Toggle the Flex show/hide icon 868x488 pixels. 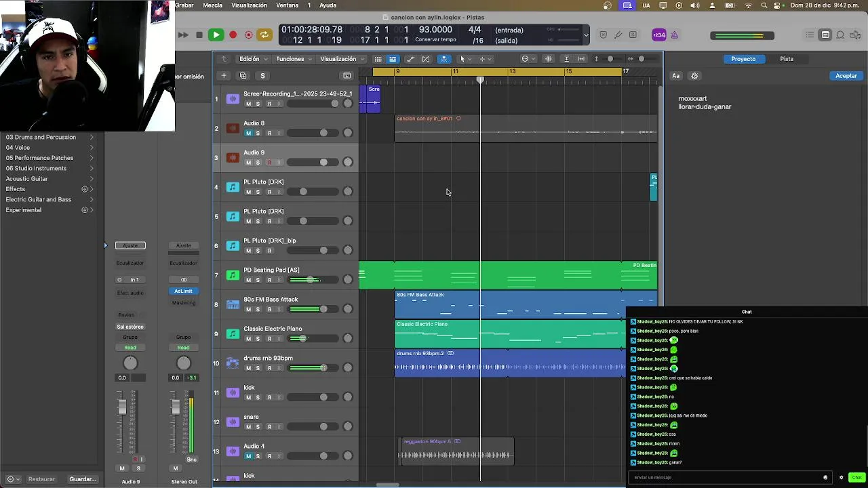click(426, 59)
